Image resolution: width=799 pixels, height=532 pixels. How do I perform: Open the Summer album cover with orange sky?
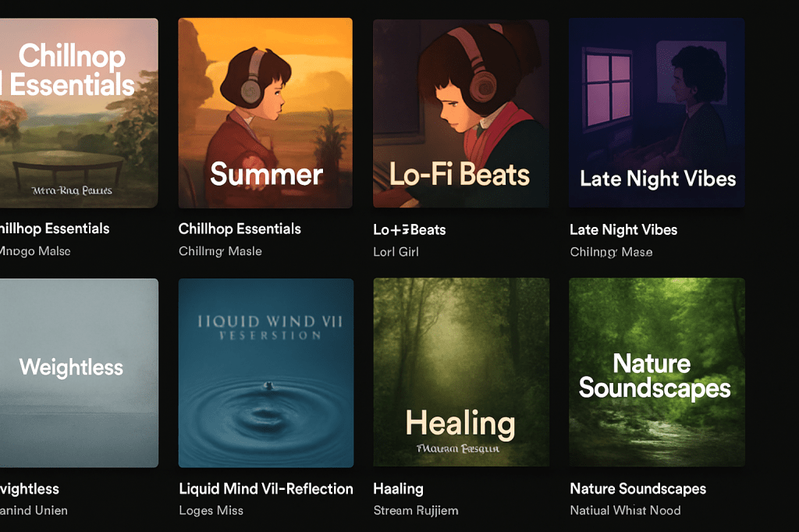(x=265, y=113)
